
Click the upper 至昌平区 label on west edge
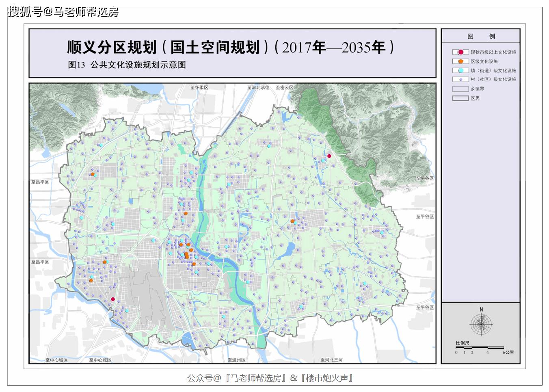tap(40, 182)
